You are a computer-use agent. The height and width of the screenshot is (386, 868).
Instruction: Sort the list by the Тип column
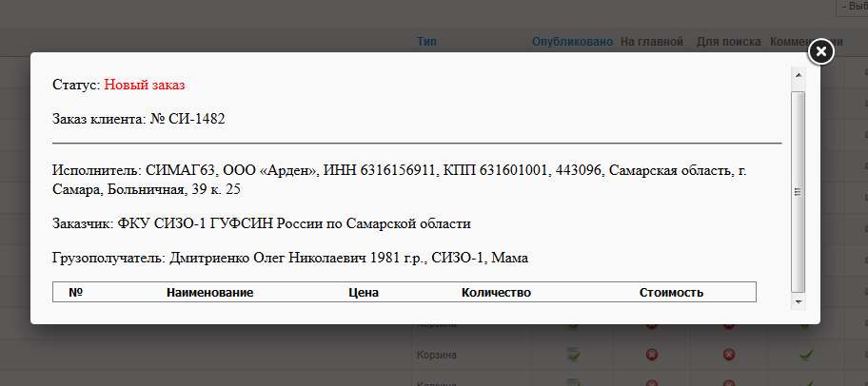(x=427, y=42)
